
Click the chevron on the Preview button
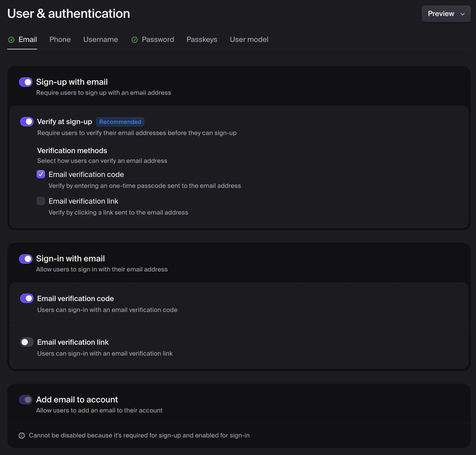(462, 14)
